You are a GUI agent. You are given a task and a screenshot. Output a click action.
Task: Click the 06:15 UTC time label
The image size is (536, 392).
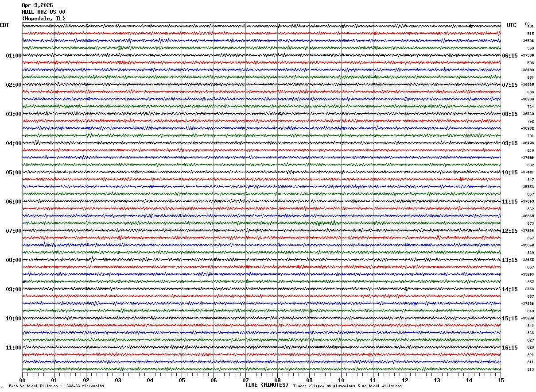click(x=510, y=56)
